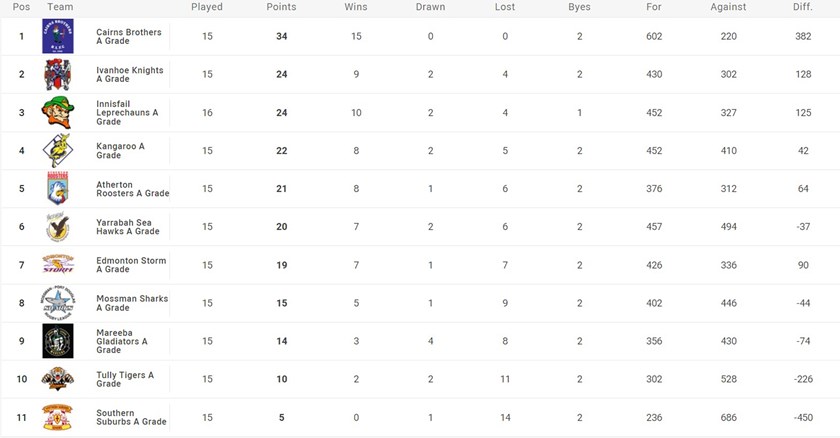Click the Atherton Roosters team logo

click(x=57, y=189)
